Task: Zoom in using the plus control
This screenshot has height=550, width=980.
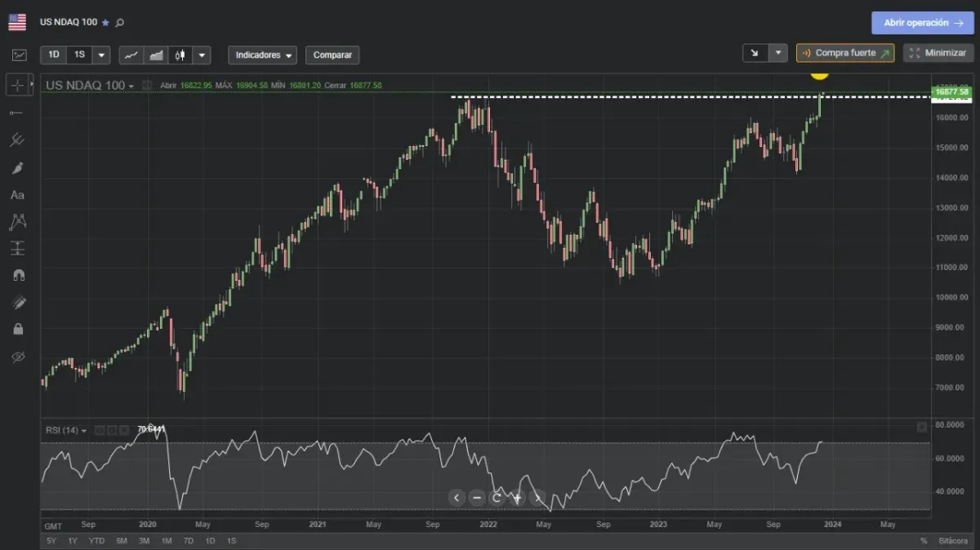Action: coord(517,498)
